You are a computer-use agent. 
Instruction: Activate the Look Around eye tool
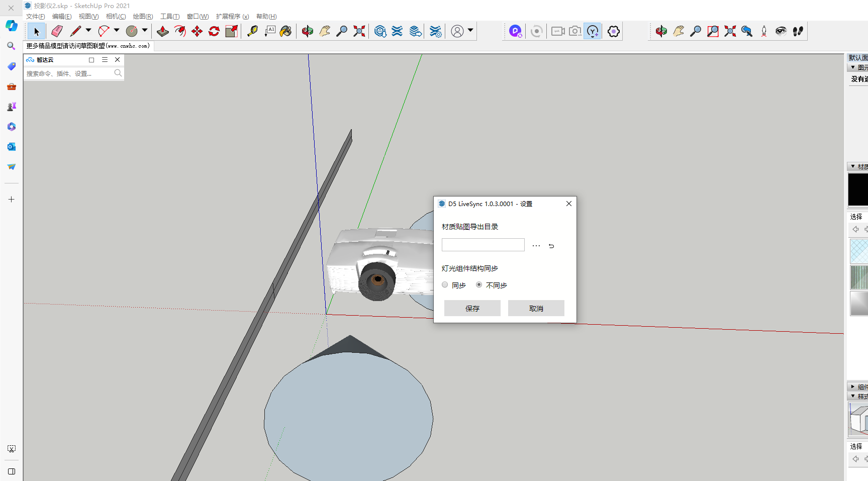point(781,31)
